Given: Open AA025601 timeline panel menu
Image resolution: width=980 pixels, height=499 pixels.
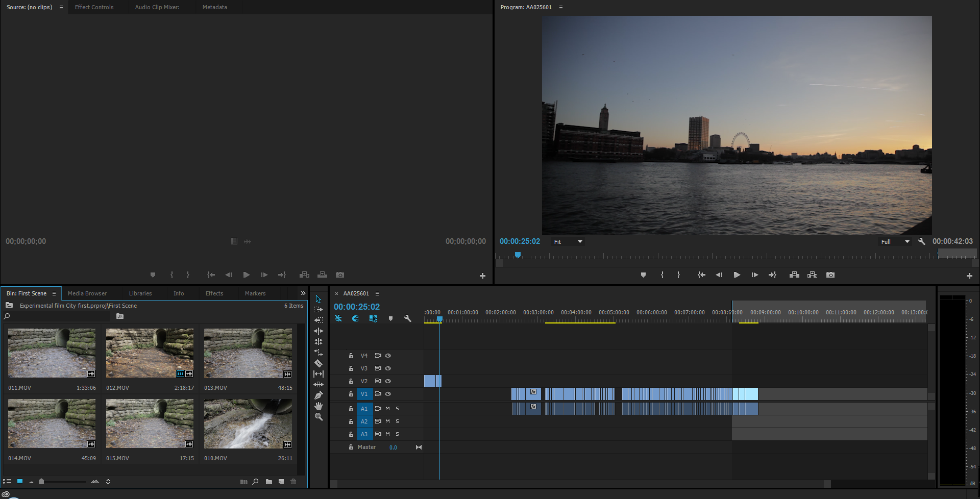Looking at the screenshot, I should pos(377,293).
